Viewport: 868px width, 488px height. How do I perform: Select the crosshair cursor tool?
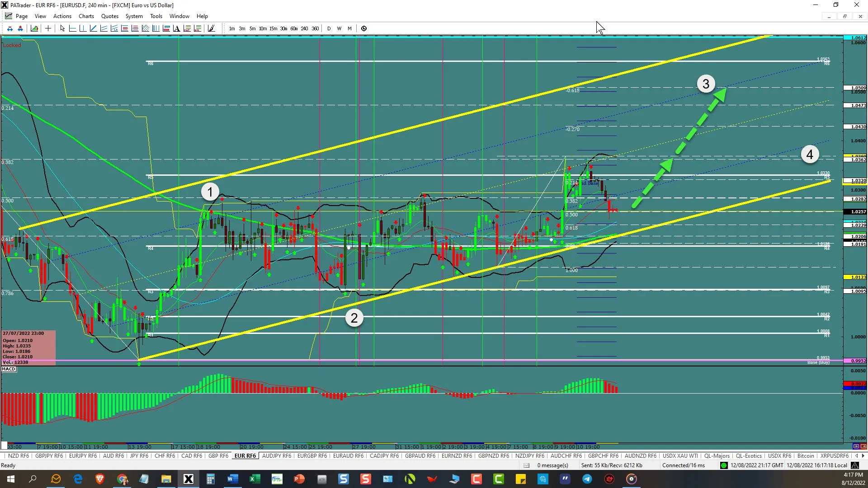[x=48, y=28]
